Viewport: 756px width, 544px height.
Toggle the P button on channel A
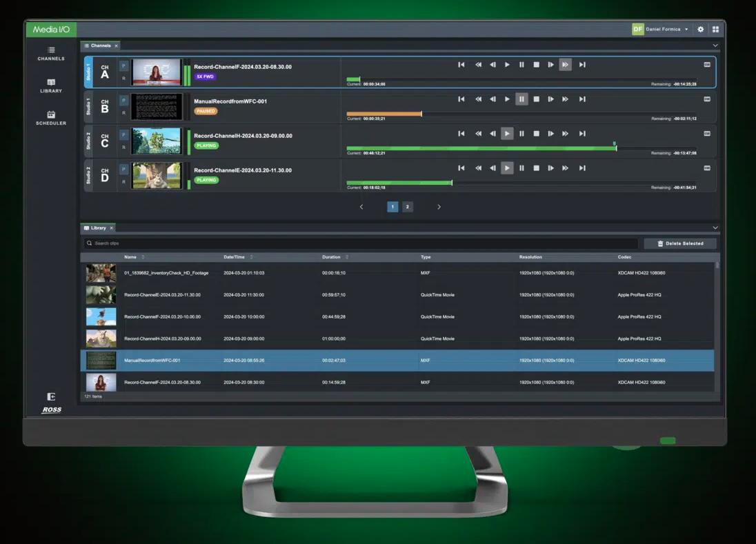pos(123,66)
